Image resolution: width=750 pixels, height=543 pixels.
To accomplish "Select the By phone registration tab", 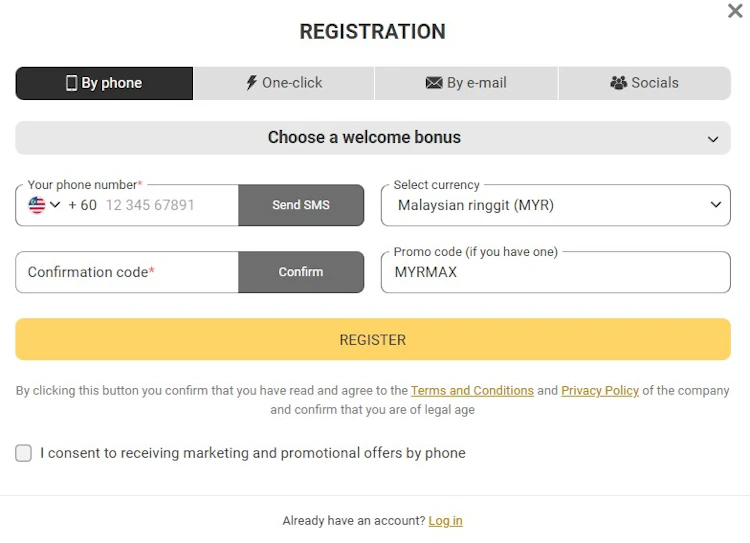I will pos(104,83).
